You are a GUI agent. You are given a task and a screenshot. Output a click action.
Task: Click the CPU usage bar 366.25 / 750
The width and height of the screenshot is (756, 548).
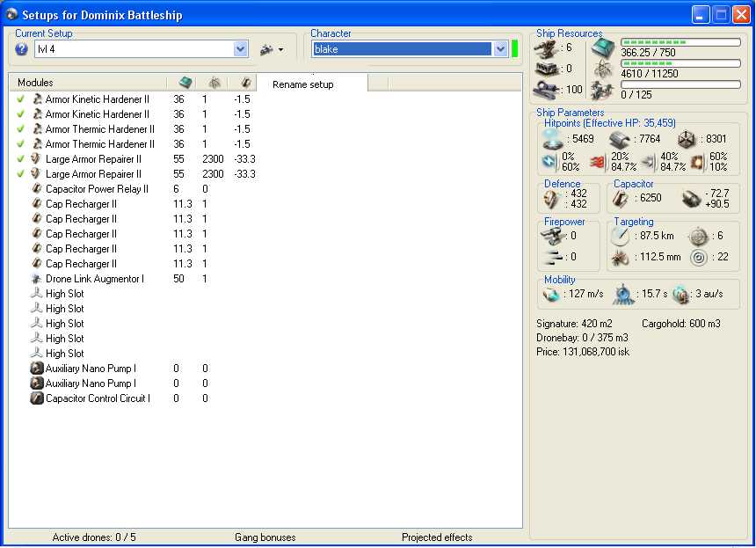pos(680,42)
